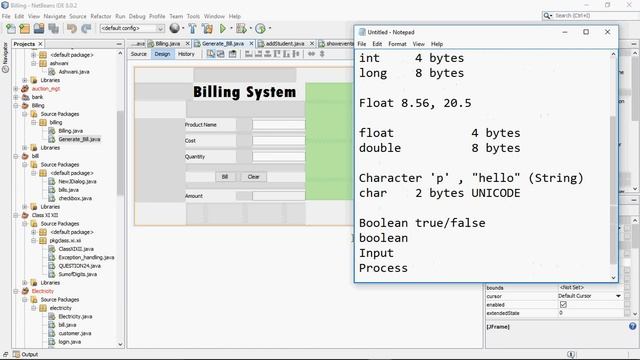Select Ashwani.java in the project tree
The width and height of the screenshot is (640, 360).
click(x=74, y=72)
